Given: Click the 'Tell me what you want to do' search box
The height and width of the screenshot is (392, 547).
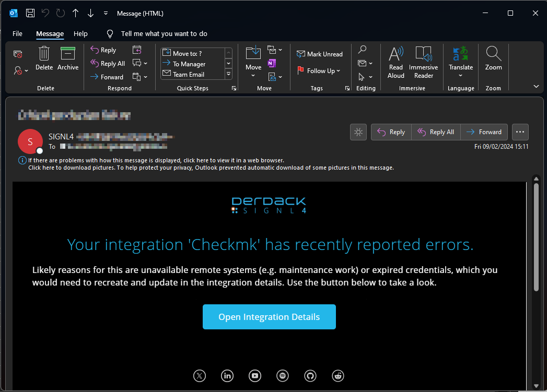Looking at the screenshot, I should click(x=164, y=34).
